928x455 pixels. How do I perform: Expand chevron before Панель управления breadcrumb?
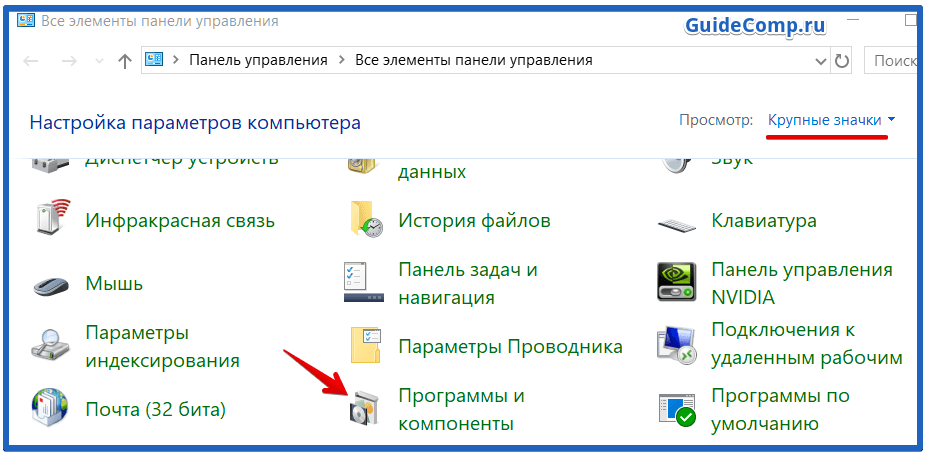176,60
